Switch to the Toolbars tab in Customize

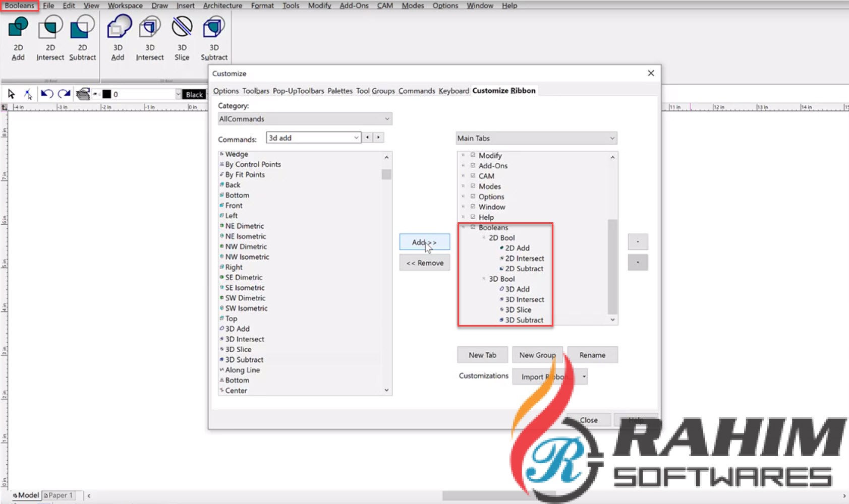click(256, 91)
